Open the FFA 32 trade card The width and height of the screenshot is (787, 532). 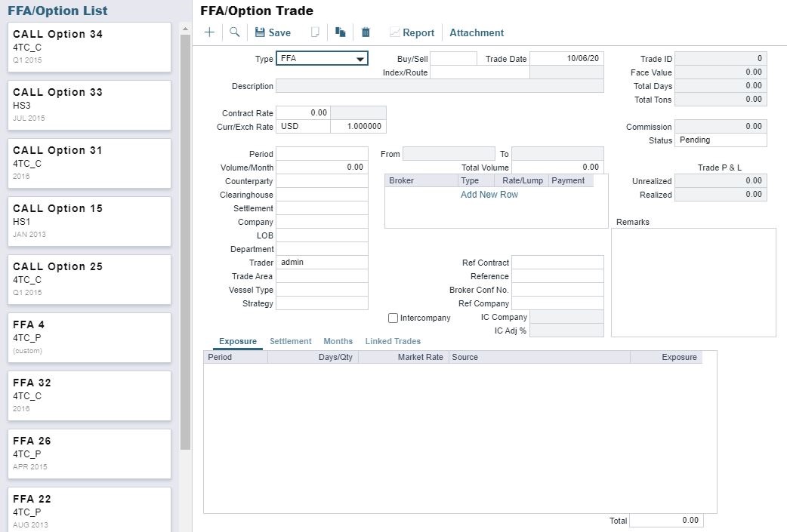(89, 395)
